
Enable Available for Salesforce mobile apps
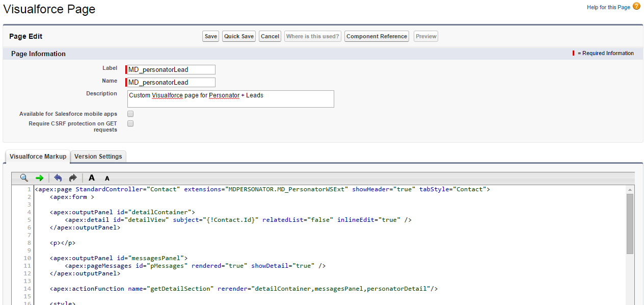point(130,114)
